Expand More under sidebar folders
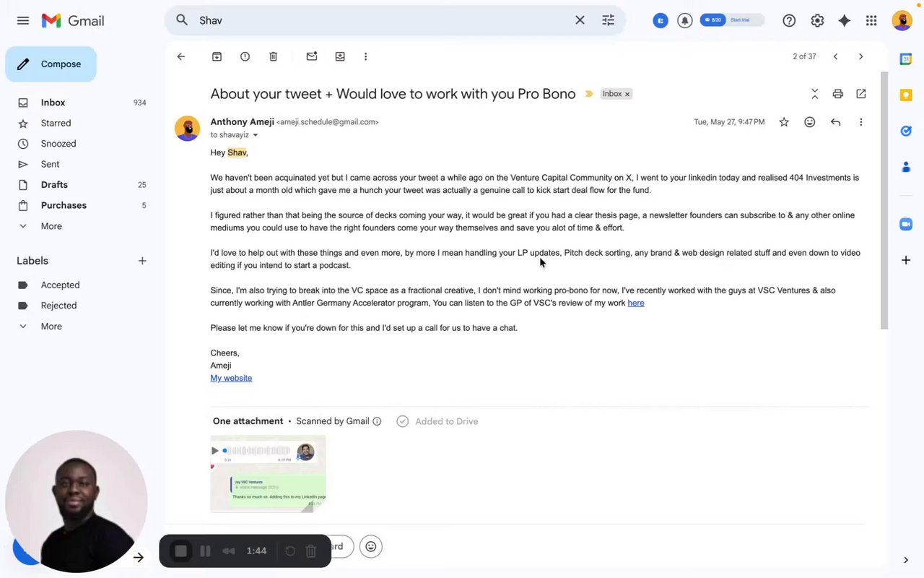The width and height of the screenshot is (924, 578). [x=51, y=226]
